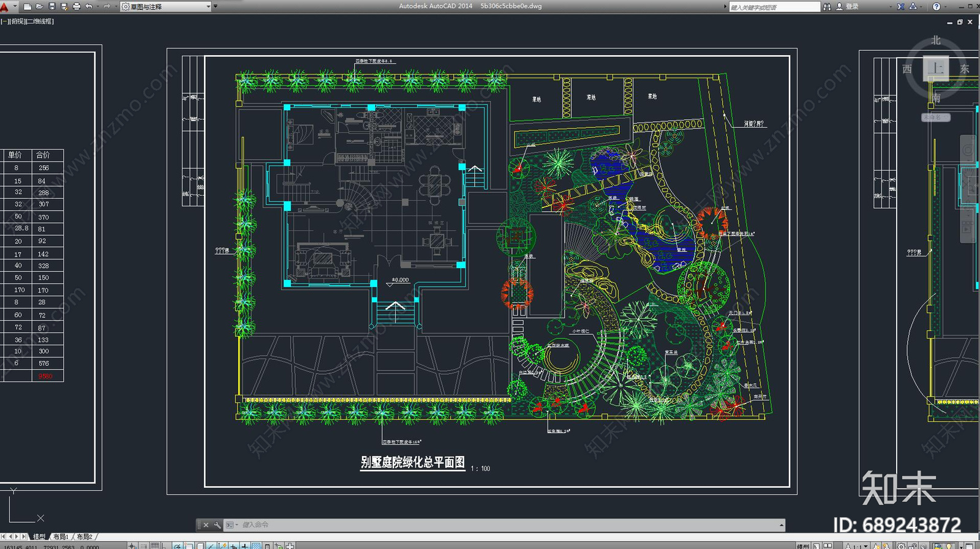The width and height of the screenshot is (980, 549).
Task: Click the Open file icon
Action: (40, 7)
